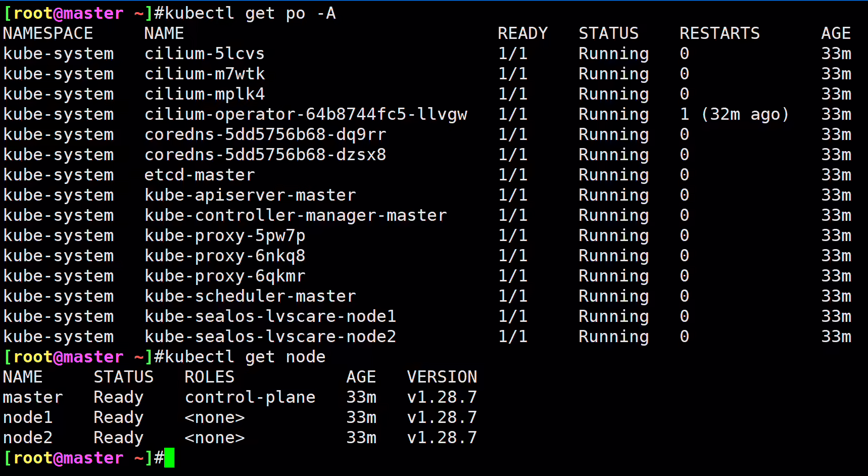Select the node name master
The image size is (868, 476).
tap(33, 397)
